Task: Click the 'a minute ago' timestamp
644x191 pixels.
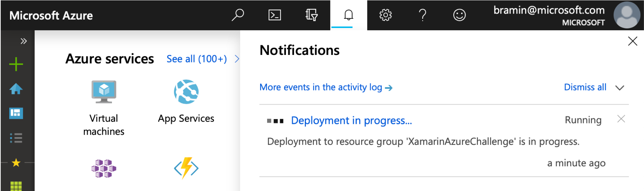Action: pos(576,163)
